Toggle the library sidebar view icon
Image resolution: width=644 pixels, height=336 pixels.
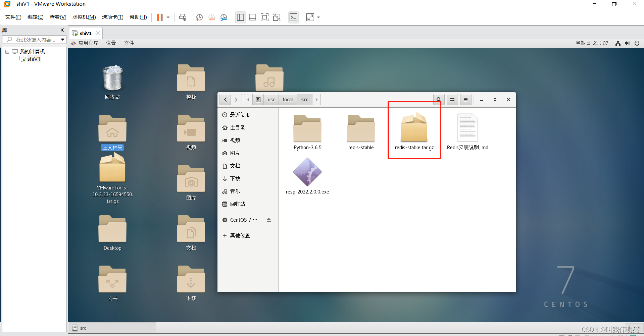240,17
